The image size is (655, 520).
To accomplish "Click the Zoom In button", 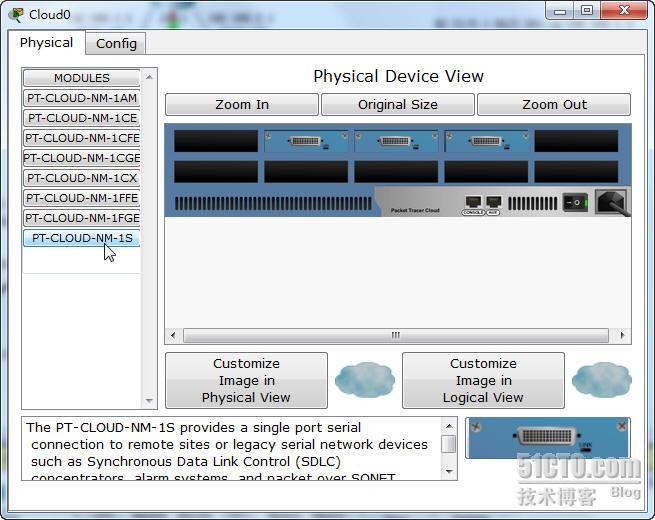I will click(x=242, y=104).
